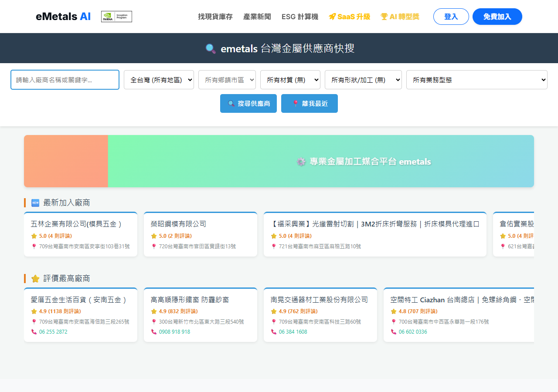Image resolution: width=558 pixels, height=392 pixels.
Task: Call phone number 06 602 0336
Action: pyautogui.click(x=413, y=332)
